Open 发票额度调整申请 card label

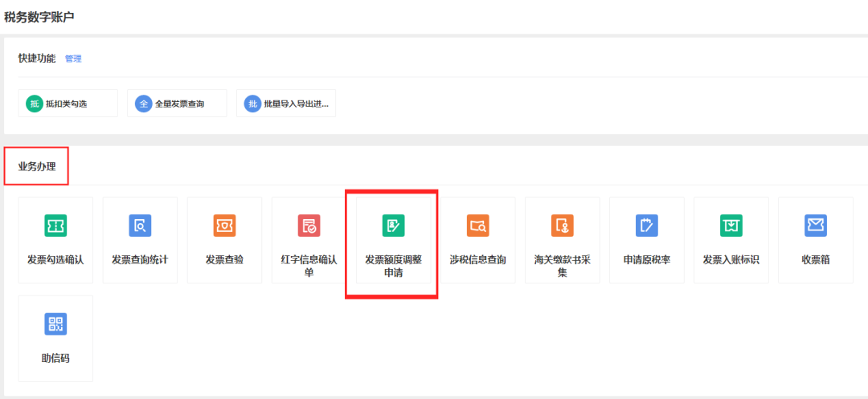pos(394,266)
